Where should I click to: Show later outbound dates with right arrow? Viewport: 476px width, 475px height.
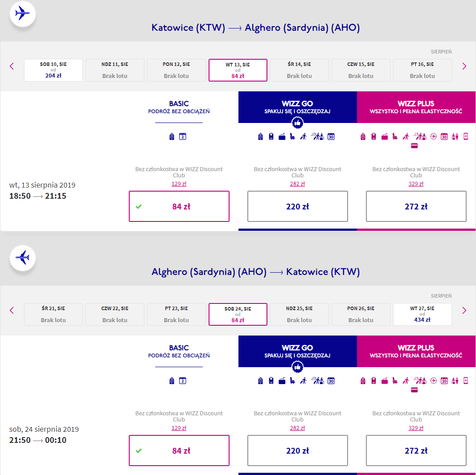tap(464, 66)
